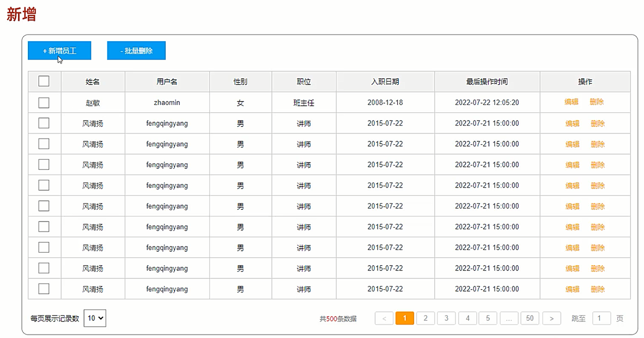Image resolution: width=644 pixels, height=338 pixels.
Task: Select page 4 in pagination
Action: tap(467, 318)
